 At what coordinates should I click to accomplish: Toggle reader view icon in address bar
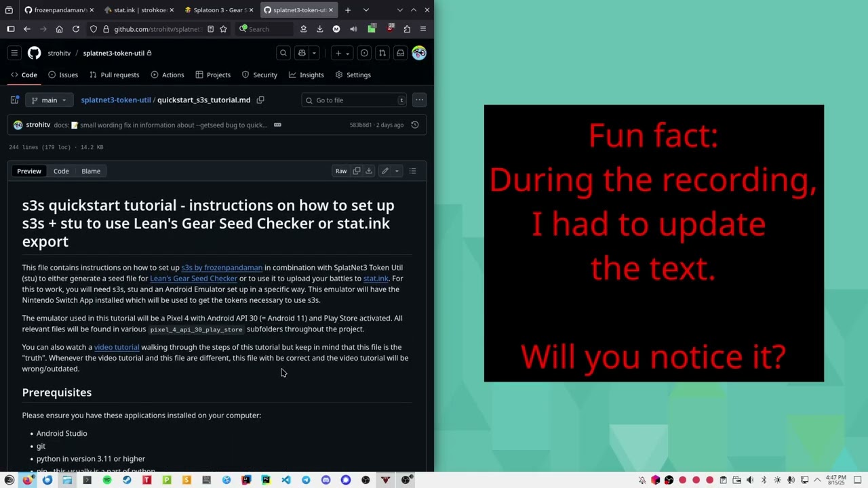[211, 29]
